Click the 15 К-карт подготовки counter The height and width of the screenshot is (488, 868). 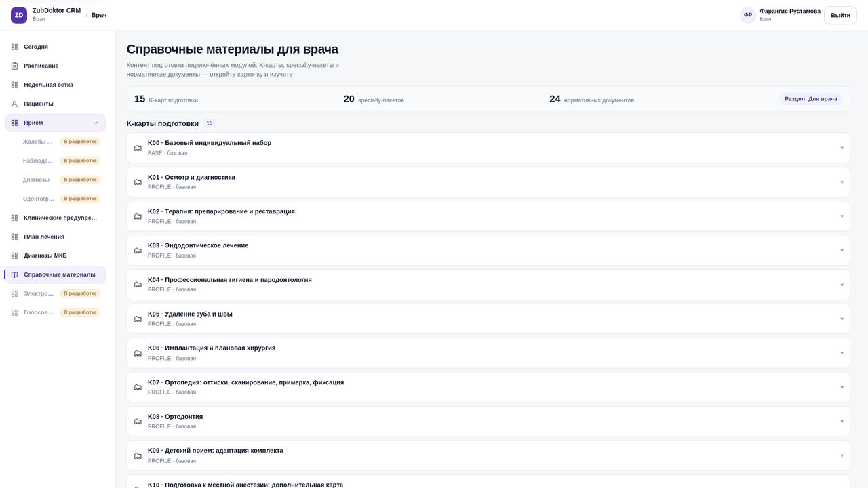point(166,99)
